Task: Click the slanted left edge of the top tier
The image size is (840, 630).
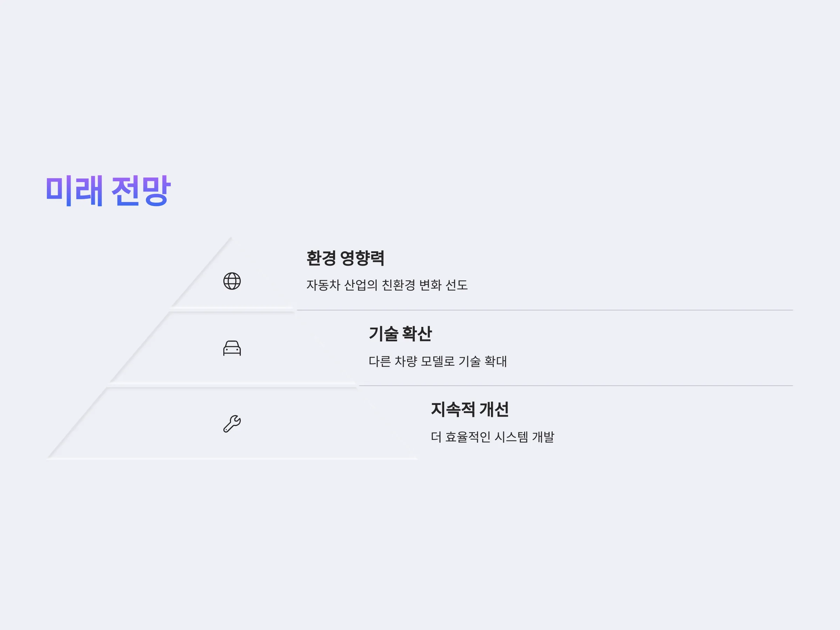Action: 201,272
